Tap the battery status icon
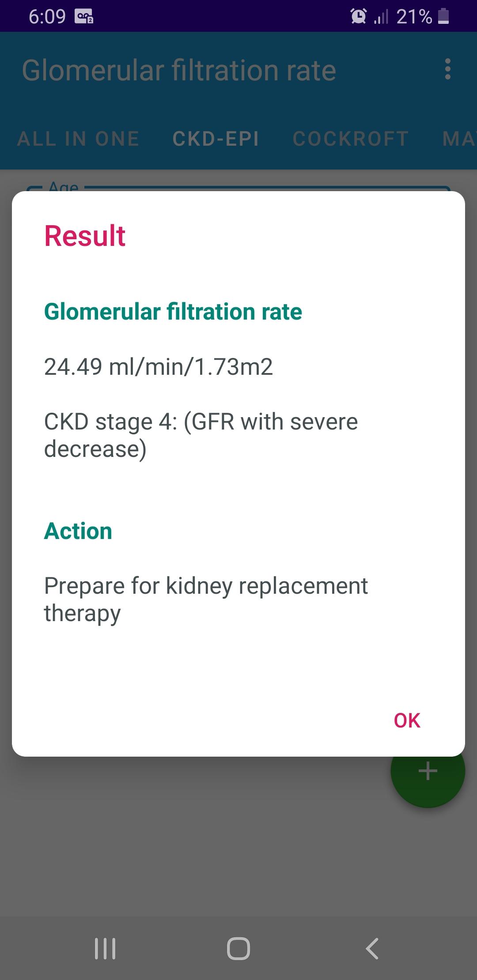The image size is (477, 980). coord(443,16)
